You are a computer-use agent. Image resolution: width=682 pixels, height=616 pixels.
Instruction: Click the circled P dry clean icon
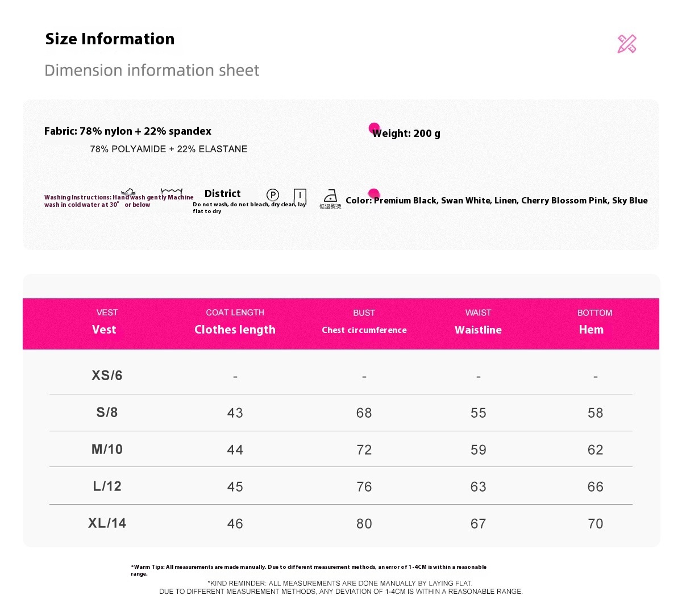pos(273,195)
